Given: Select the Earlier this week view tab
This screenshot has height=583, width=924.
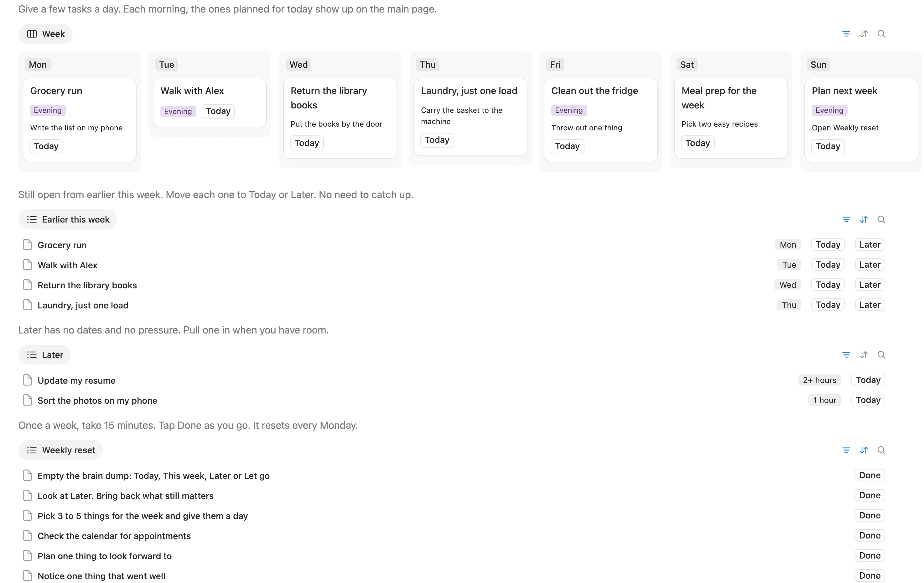Looking at the screenshot, I should 68,219.
